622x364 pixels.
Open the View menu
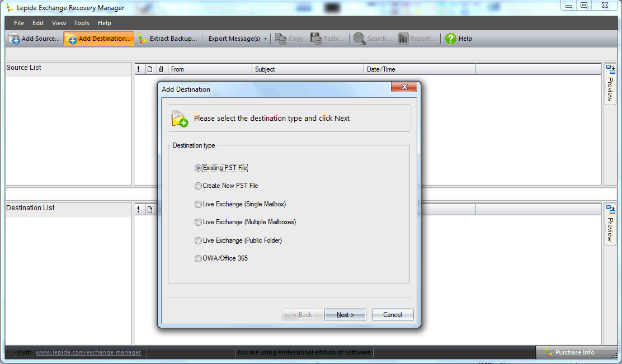(x=59, y=23)
